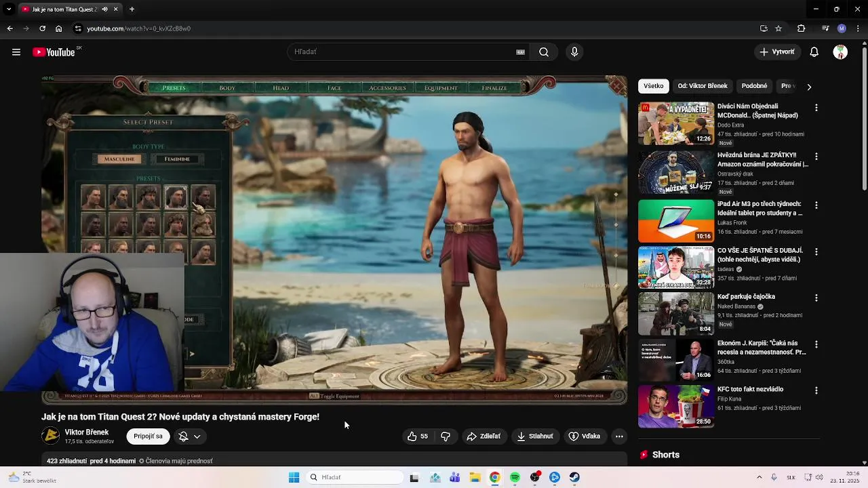The image size is (868, 488).
Task: Open the YouTube account avatar menu
Action: point(840,52)
